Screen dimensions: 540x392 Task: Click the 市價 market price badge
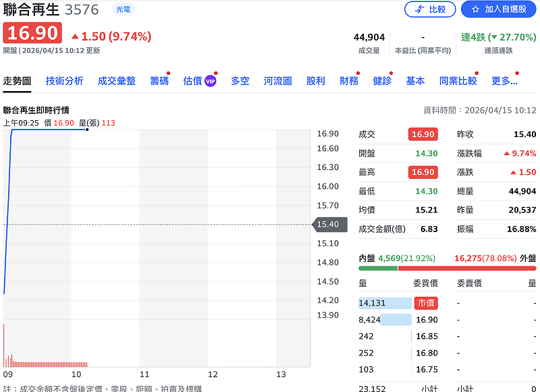(426, 303)
